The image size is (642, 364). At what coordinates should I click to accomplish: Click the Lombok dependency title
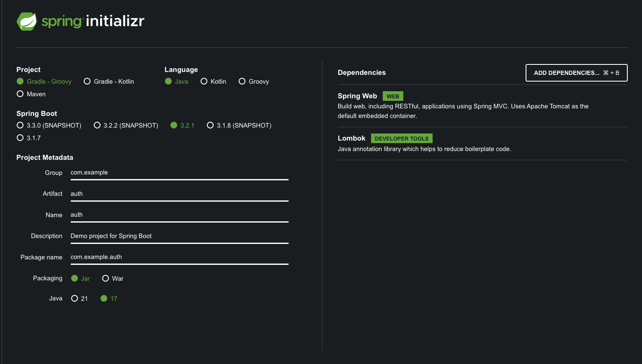click(x=351, y=138)
